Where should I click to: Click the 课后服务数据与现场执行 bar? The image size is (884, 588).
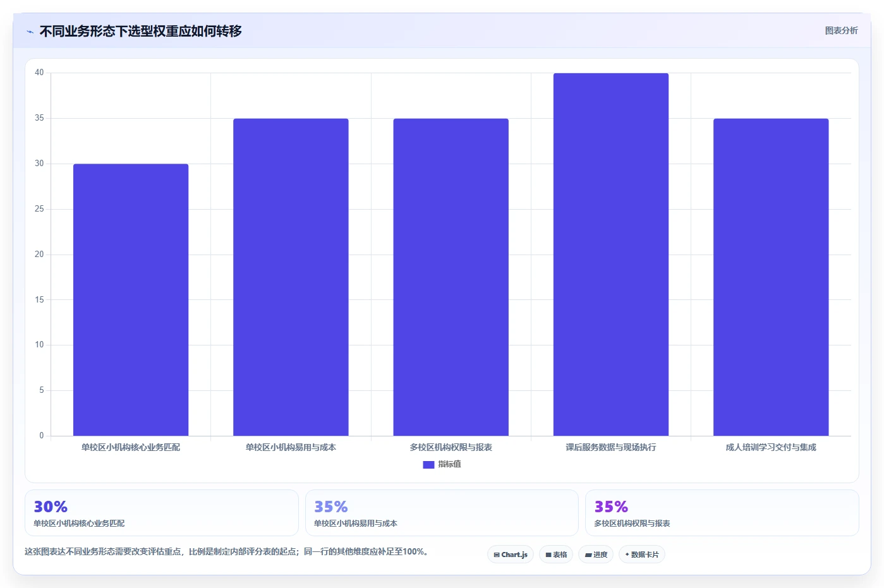point(611,255)
